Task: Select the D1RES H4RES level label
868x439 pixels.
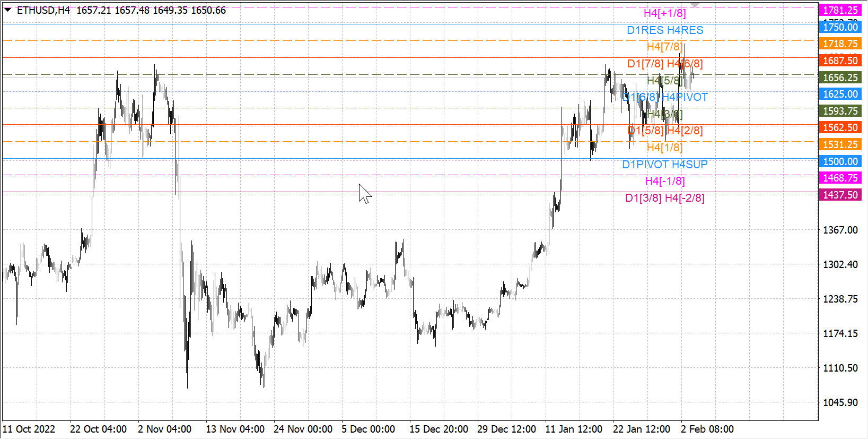Action: [x=665, y=30]
